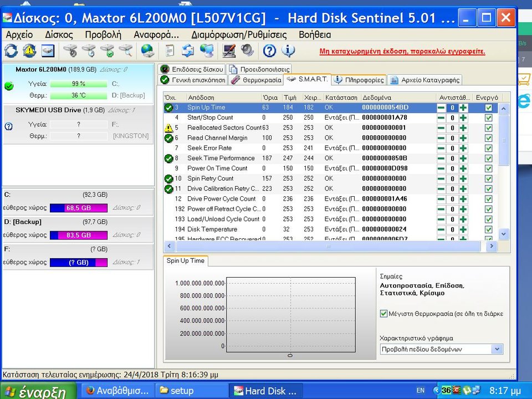Click the network computers icon in system tray
This screenshot has width=532, height=399.
point(477,390)
